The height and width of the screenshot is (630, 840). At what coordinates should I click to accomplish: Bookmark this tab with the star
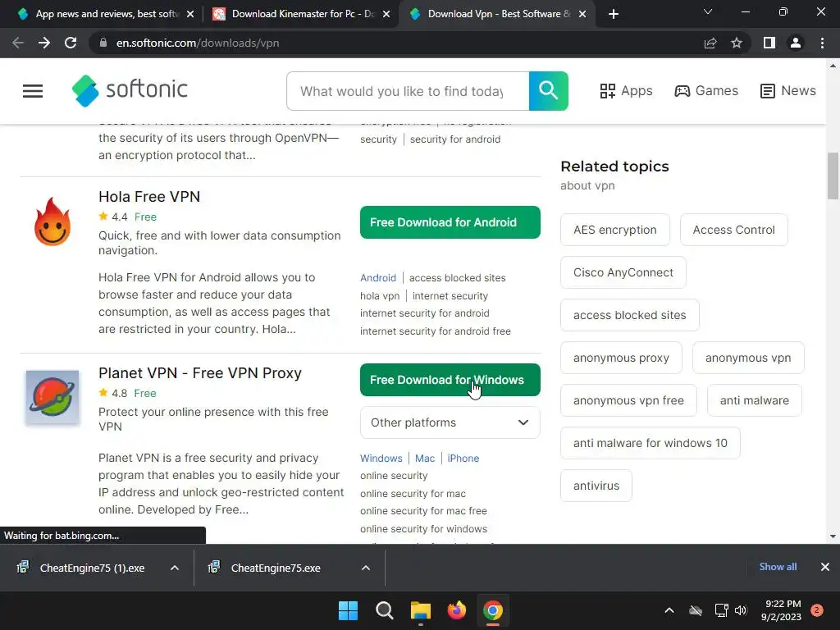pyautogui.click(x=737, y=43)
